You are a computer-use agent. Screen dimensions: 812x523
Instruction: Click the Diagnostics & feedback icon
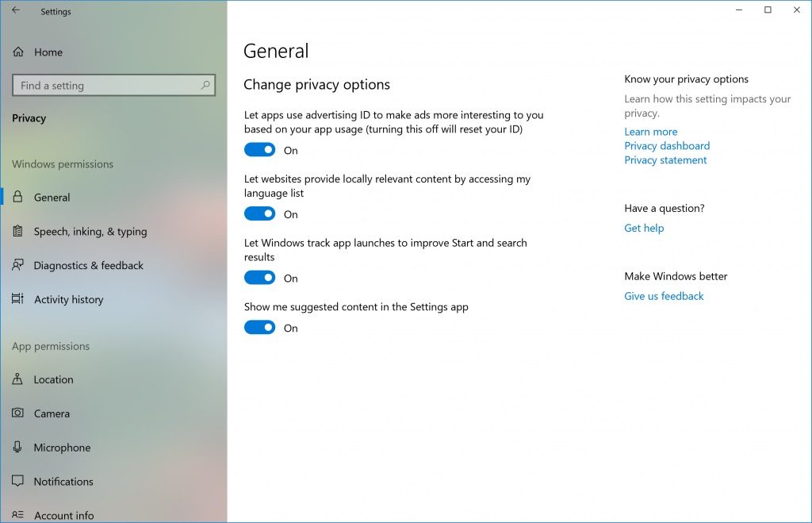(x=18, y=266)
